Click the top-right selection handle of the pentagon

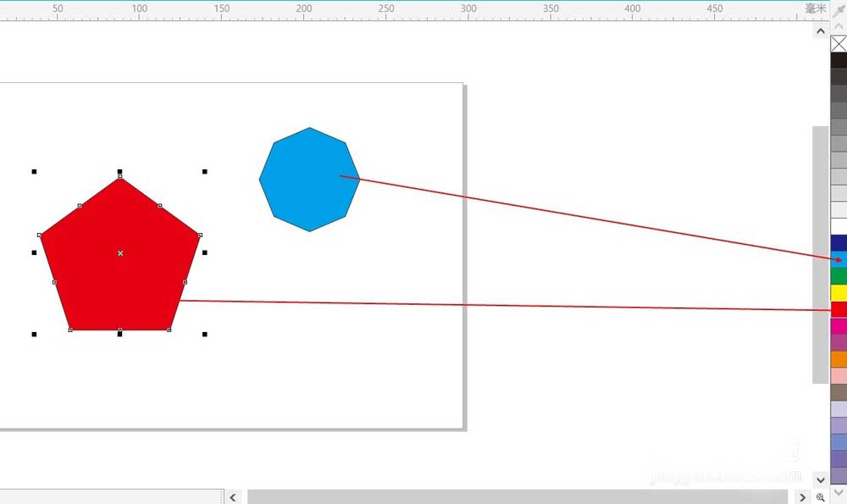[x=205, y=172]
